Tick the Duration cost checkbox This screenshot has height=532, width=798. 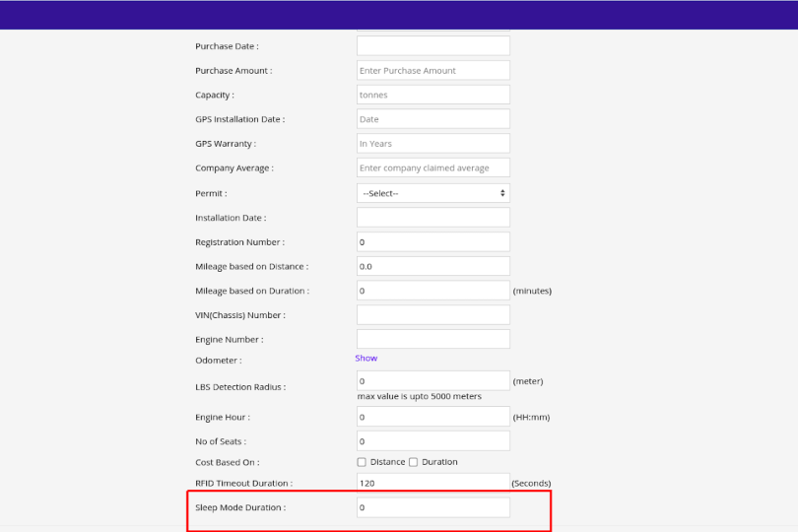[414, 462]
